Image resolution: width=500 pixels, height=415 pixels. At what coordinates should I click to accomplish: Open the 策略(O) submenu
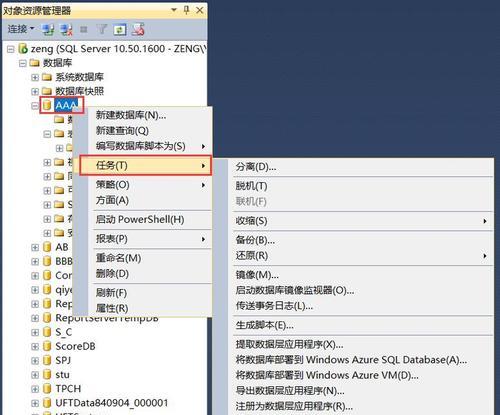(150, 185)
